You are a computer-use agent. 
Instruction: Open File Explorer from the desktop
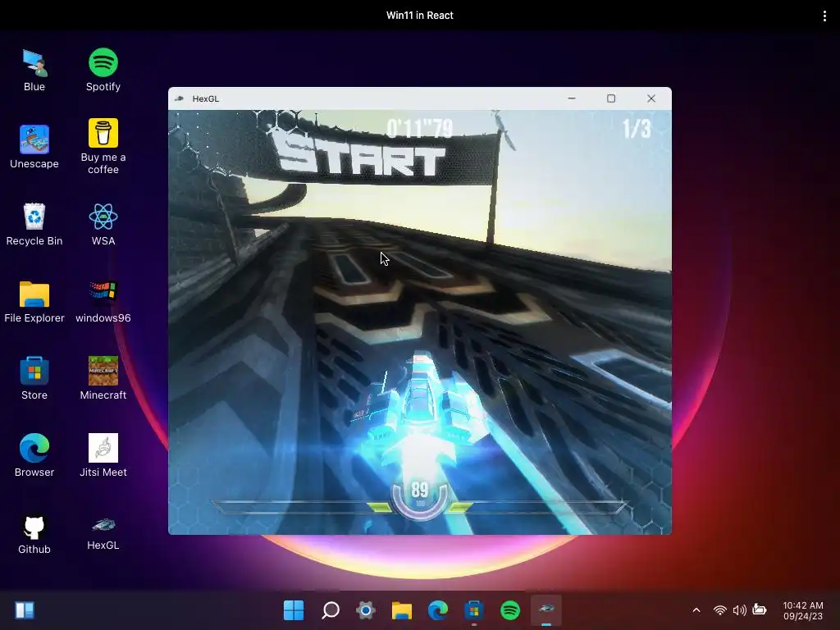tap(34, 302)
